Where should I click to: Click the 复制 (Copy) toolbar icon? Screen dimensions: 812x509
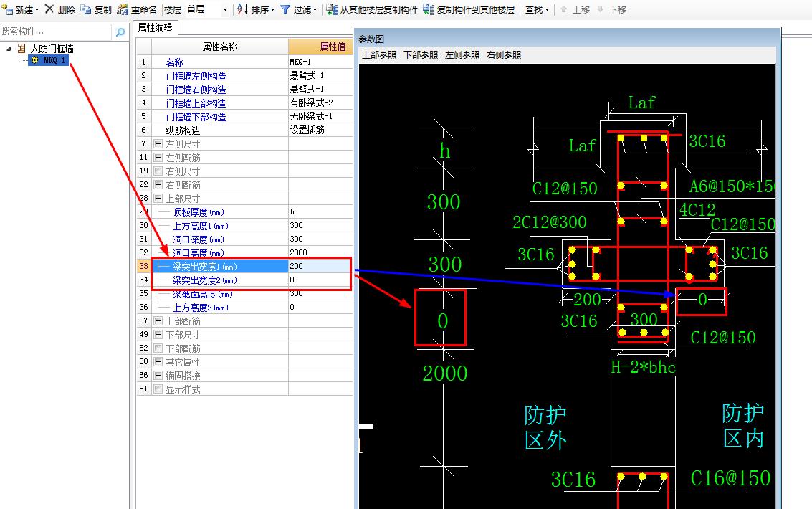coord(85,9)
